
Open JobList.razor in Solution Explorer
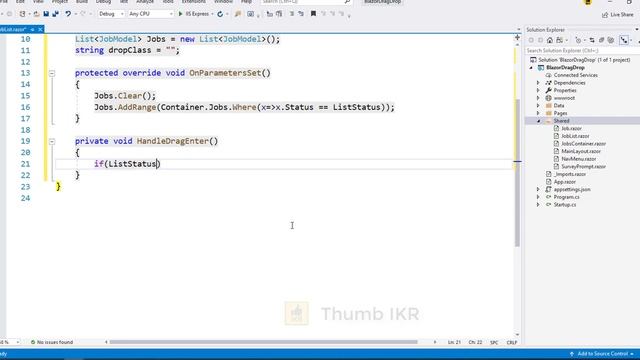(575, 136)
